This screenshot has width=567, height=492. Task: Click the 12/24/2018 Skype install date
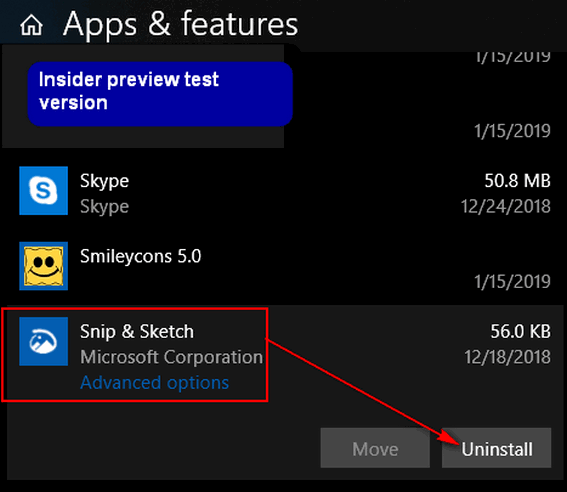pyautogui.click(x=506, y=206)
